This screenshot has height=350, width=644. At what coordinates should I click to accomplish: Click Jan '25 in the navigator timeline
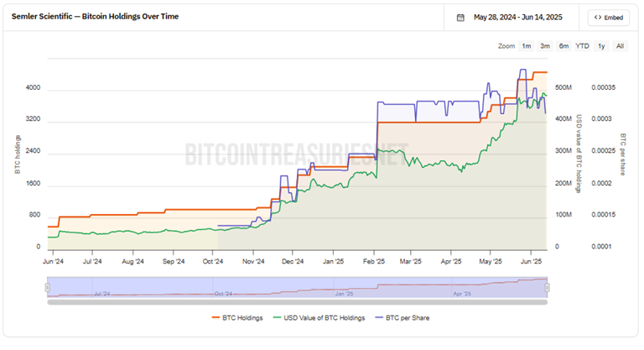click(x=345, y=294)
